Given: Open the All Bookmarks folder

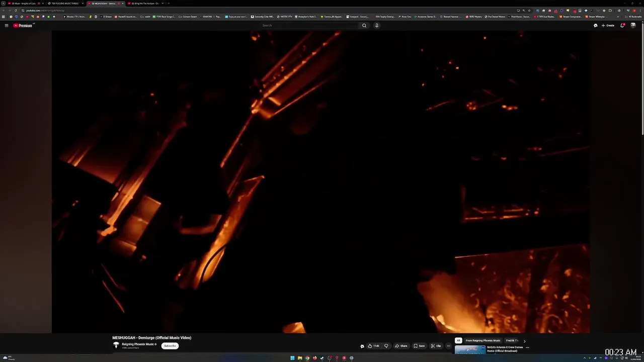Looking at the screenshot, I should pyautogui.click(x=633, y=17).
